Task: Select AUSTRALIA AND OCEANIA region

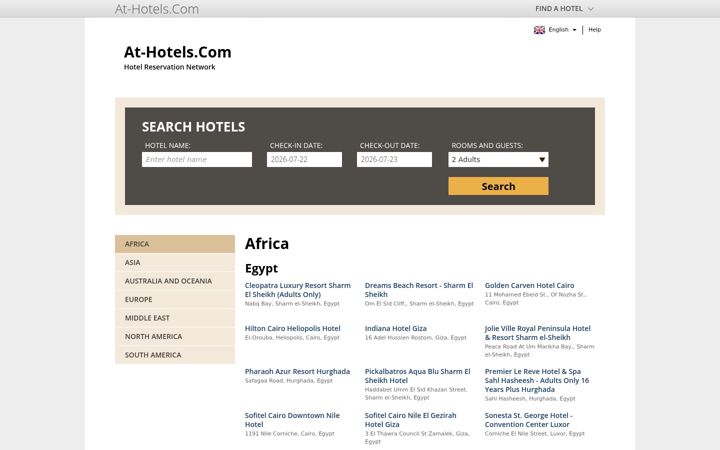Action: 174,281
